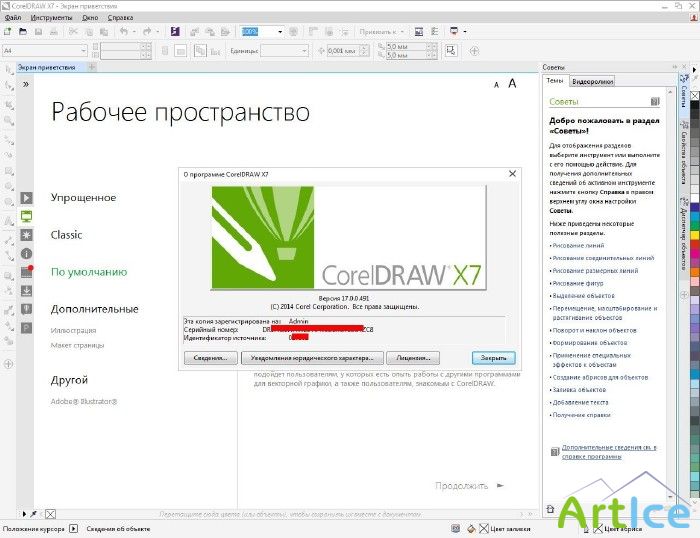
Task: Click the Paste icon in the toolbar
Action: click(x=104, y=32)
